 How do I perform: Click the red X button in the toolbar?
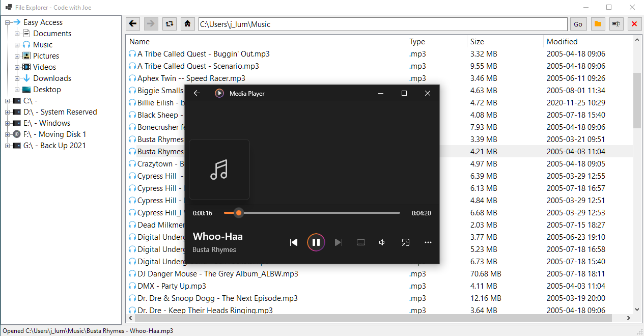(x=634, y=23)
